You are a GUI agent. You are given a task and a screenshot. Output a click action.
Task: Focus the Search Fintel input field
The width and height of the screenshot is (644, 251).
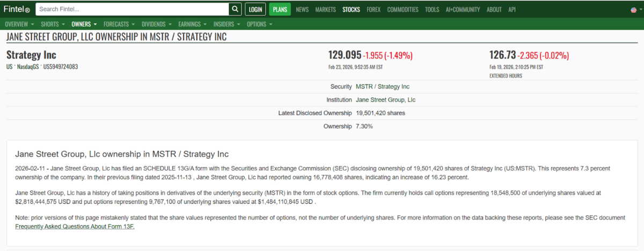tap(132, 9)
